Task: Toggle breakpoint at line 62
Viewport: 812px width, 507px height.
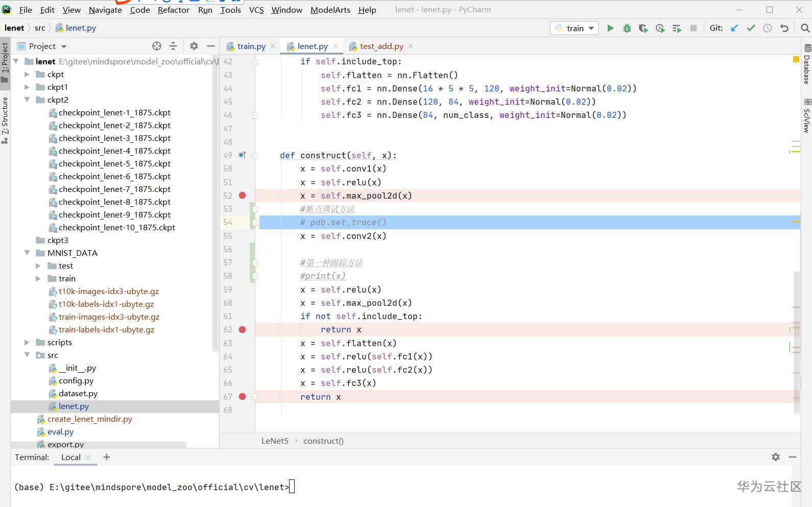Action: (x=243, y=330)
